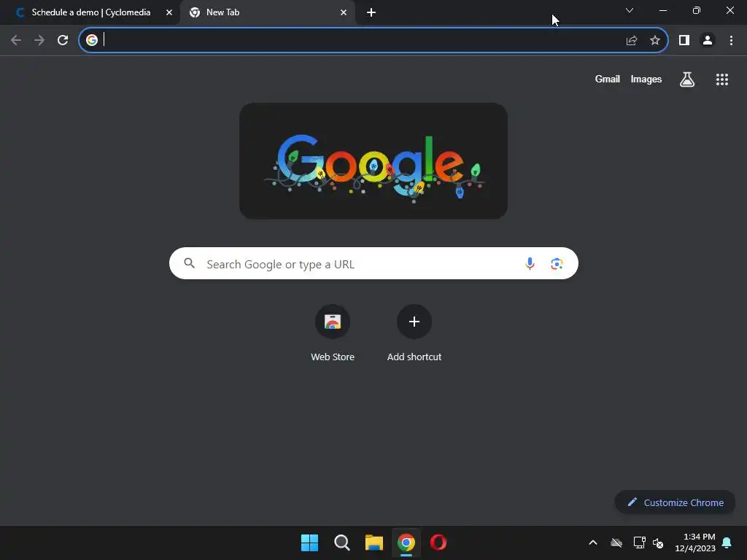Launch File Explorer from taskbar
Screen dimensions: 747x560
[x=374, y=542]
